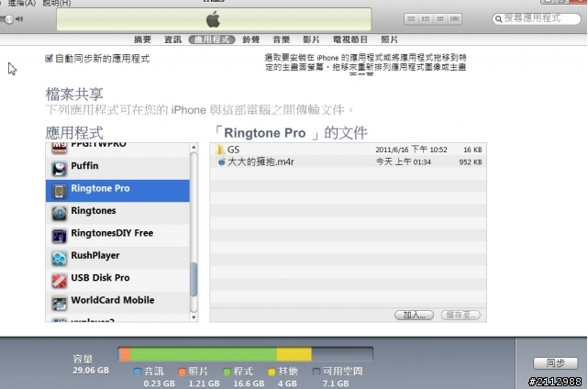Click the orange 照片 capacity bar segment
This screenshot has height=389, width=588.
point(125,354)
